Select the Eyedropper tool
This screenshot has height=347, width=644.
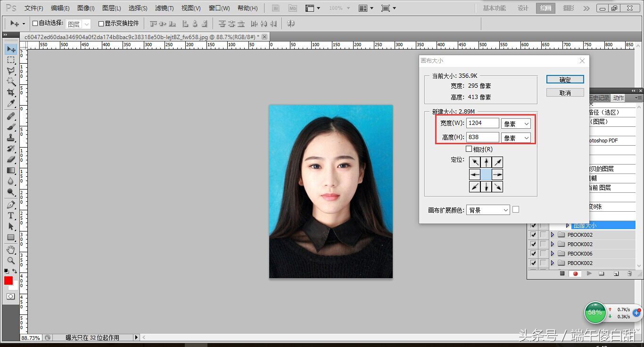[x=10, y=103]
